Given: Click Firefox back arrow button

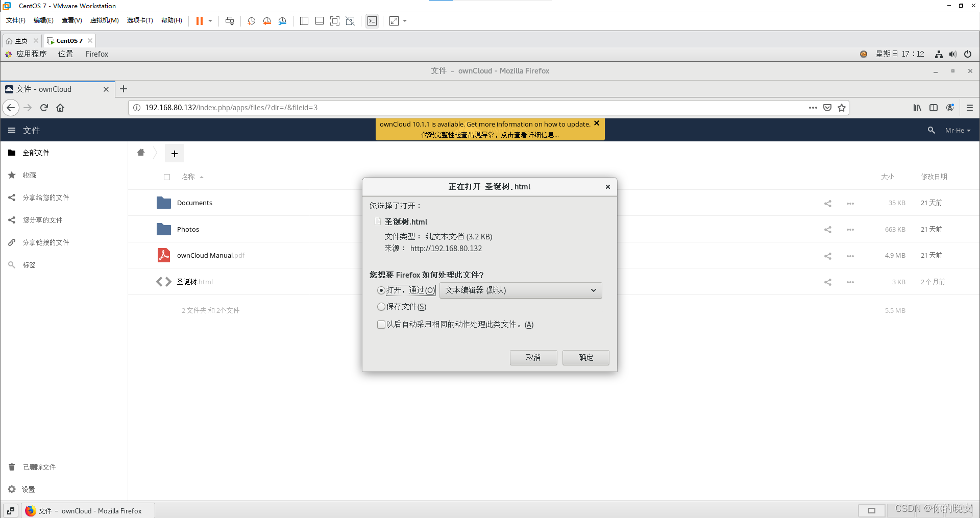Looking at the screenshot, I should pos(11,108).
